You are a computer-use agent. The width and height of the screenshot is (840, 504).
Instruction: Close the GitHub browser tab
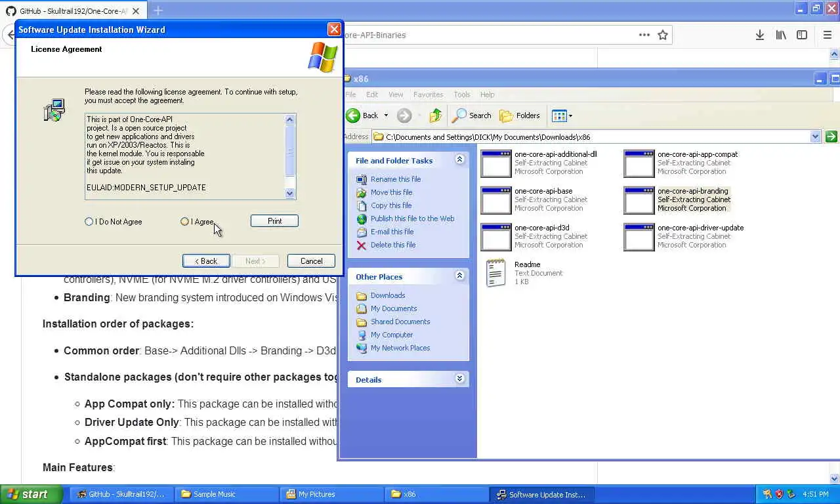pyautogui.click(x=136, y=11)
